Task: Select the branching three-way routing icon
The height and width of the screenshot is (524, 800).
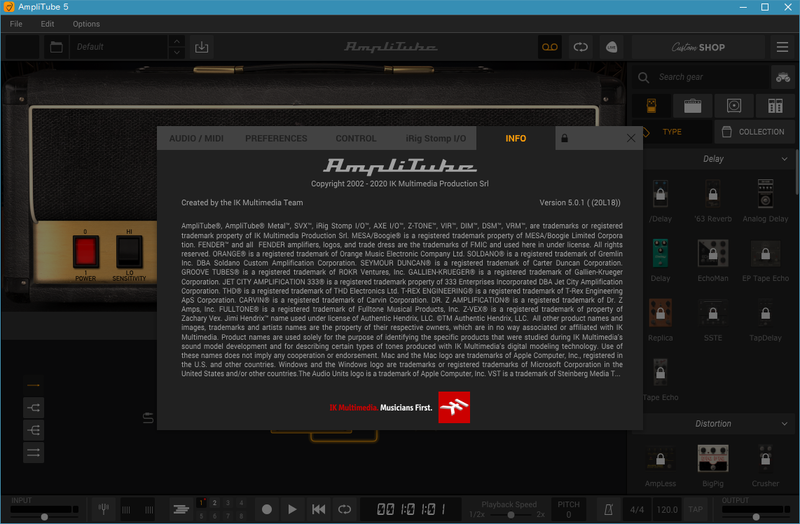Action: [x=33, y=430]
